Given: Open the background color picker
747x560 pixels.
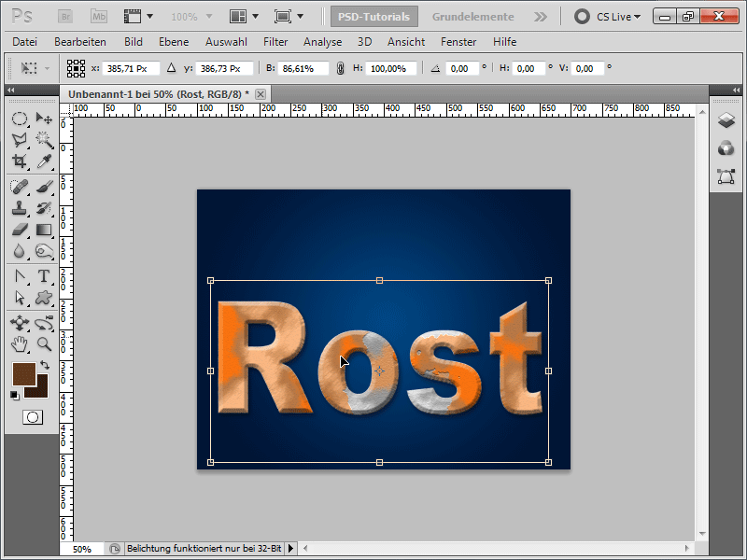Looking at the screenshot, I should coord(41,390).
